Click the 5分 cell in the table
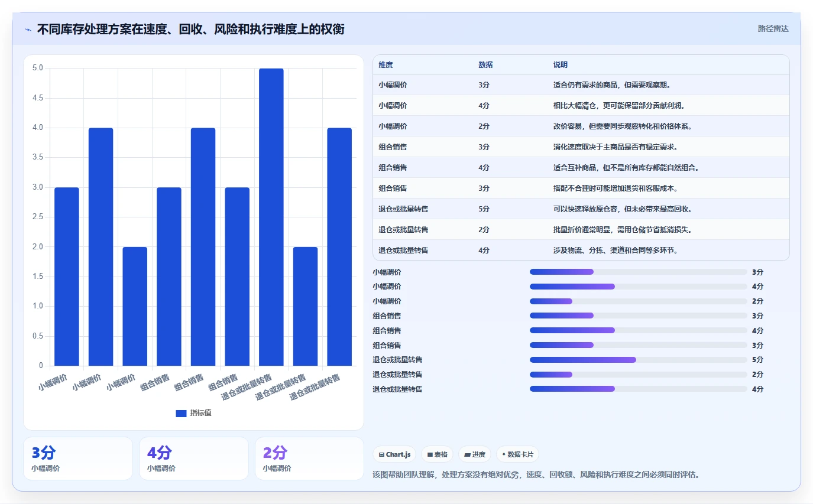Screen dimensions: 813x504 (x=484, y=209)
